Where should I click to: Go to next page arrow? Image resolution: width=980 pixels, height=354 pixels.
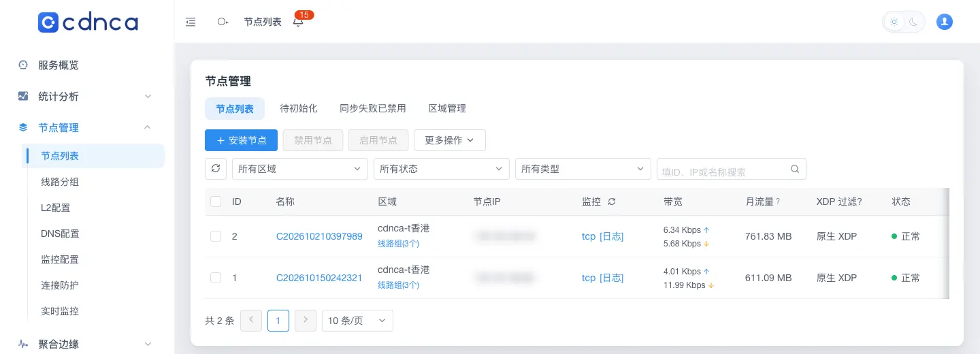coord(306,321)
